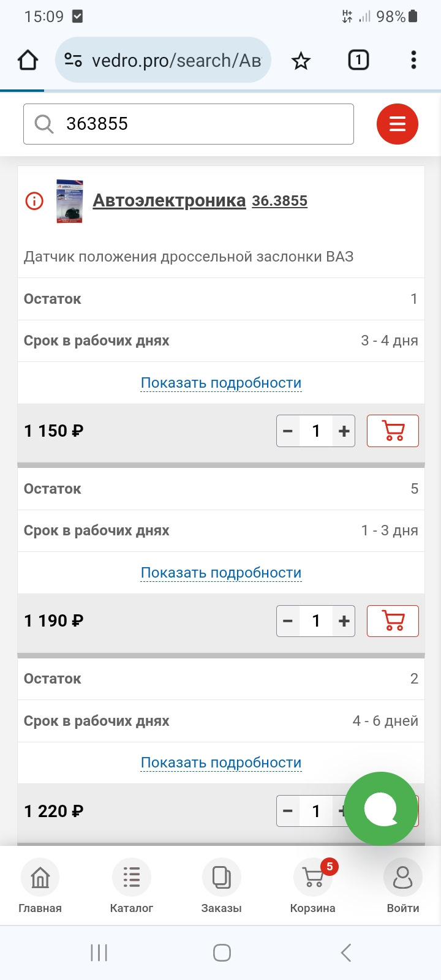Open the 36.3855 part number link
441x980 pixels.
(x=280, y=200)
